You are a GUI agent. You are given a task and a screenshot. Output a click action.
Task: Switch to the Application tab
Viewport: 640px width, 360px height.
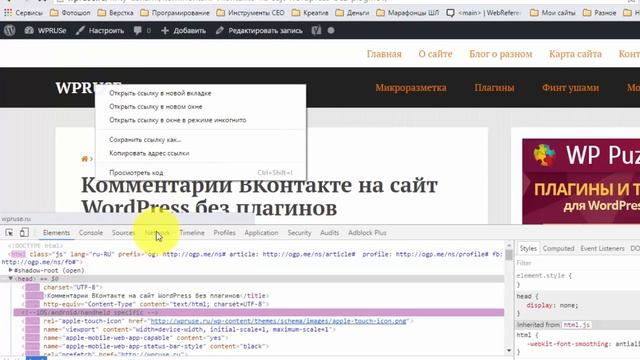coord(261,233)
